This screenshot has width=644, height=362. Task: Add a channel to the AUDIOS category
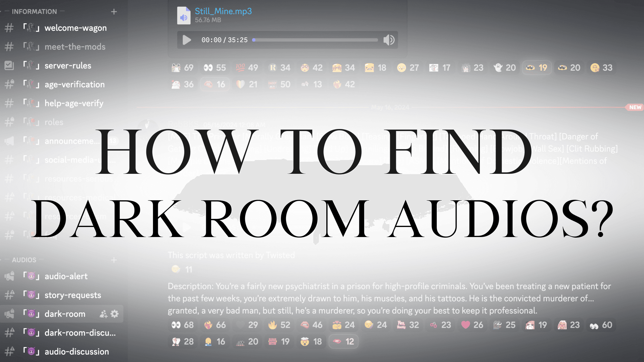(x=114, y=260)
